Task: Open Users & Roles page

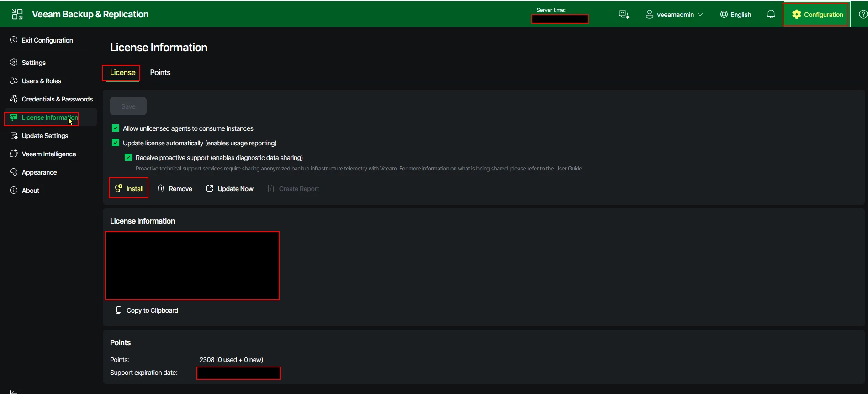Action: pos(42,81)
